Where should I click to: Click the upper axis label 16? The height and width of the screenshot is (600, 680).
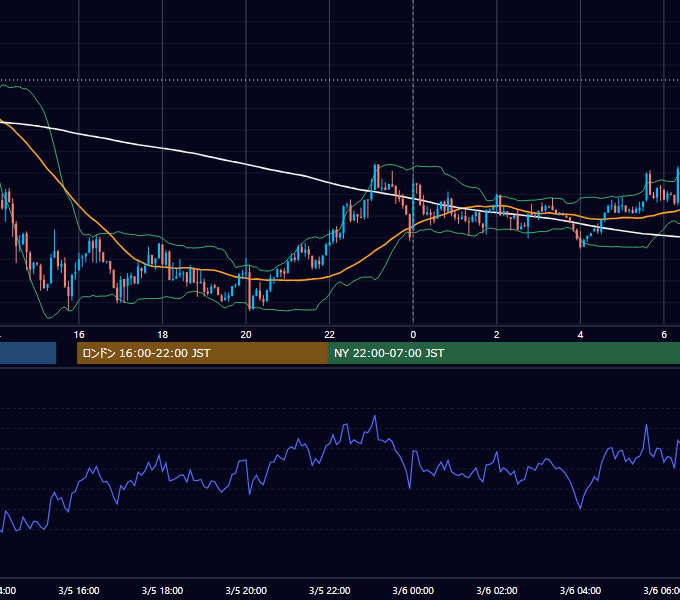[79, 335]
